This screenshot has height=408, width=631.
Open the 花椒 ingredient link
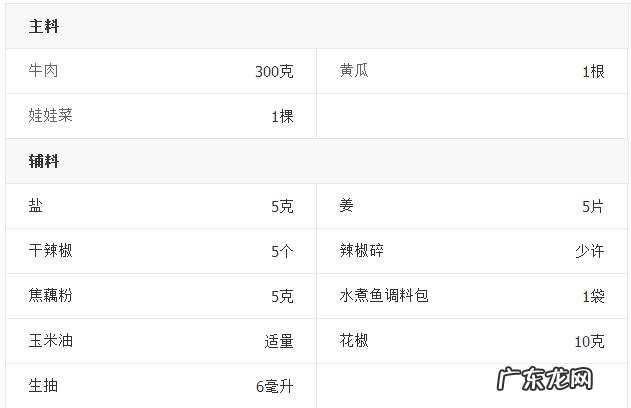point(354,340)
